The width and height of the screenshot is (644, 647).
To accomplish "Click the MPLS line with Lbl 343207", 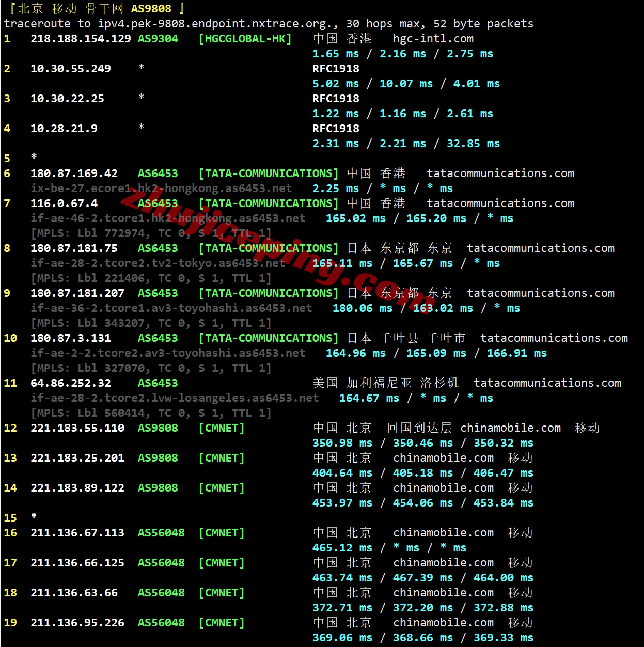I will click(151, 323).
